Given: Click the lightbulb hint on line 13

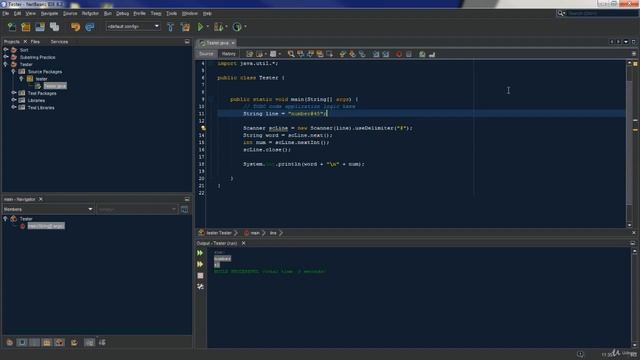Looking at the screenshot, I should tap(203, 128).
